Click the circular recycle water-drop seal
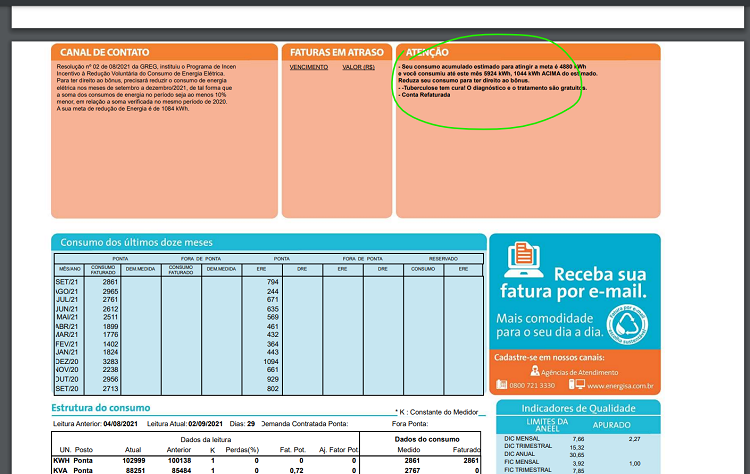The image size is (750, 474). [624, 324]
